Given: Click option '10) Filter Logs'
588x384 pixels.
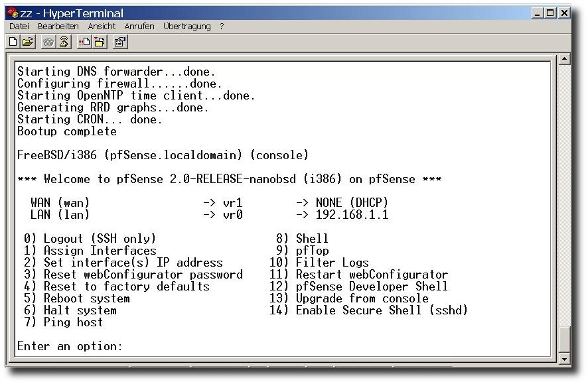Looking at the screenshot, I should click(x=319, y=263).
